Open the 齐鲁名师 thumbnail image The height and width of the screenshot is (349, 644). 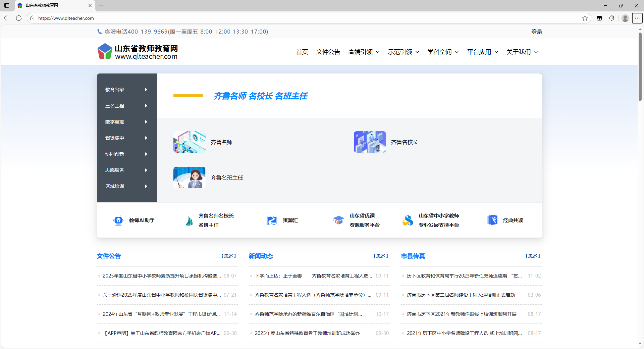point(190,142)
